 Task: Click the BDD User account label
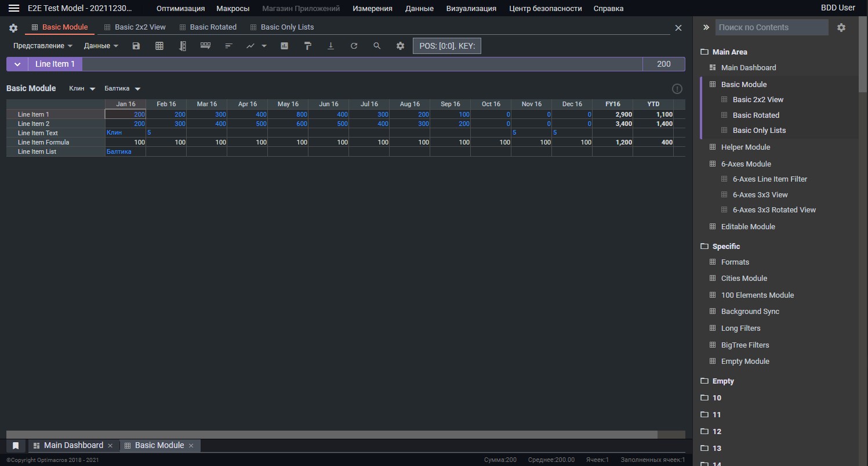838,8
